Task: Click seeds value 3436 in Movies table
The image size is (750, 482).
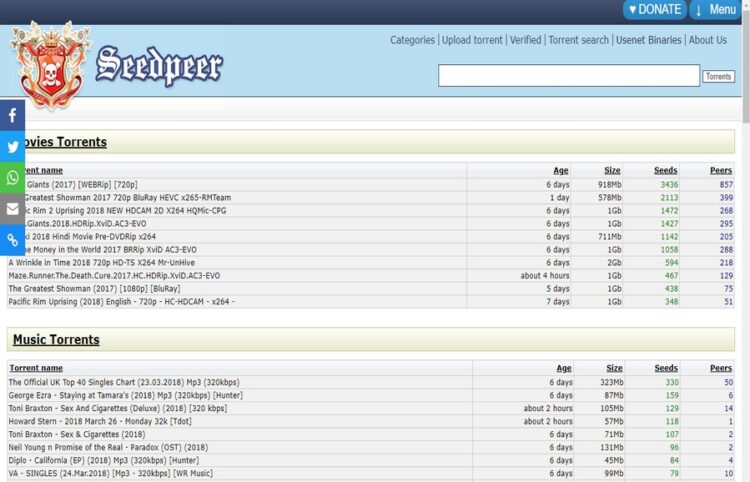Action: pyautogui.click(x=669, y=185)
